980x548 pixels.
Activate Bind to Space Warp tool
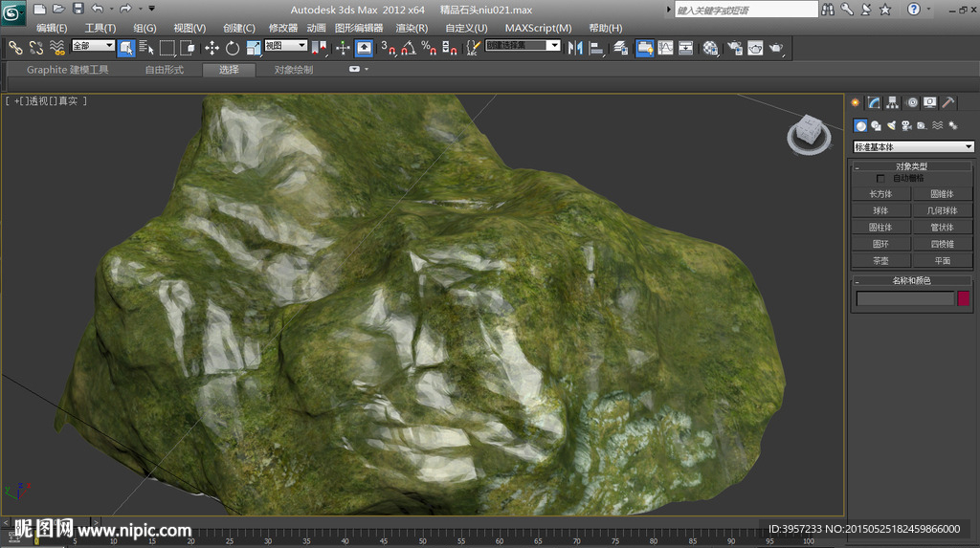click(56, 48)
